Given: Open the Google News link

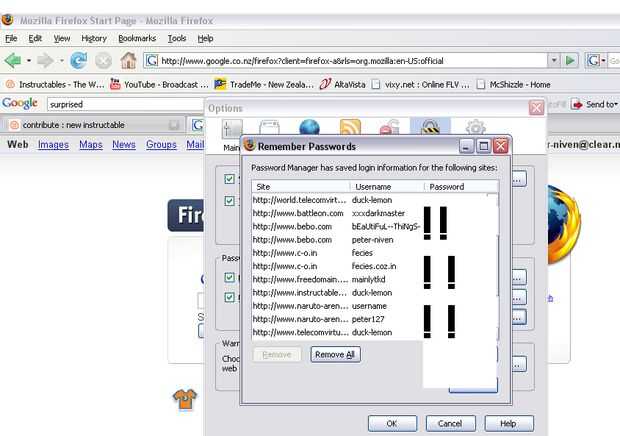Looking at the screenshot, I should tap(124, 145).
